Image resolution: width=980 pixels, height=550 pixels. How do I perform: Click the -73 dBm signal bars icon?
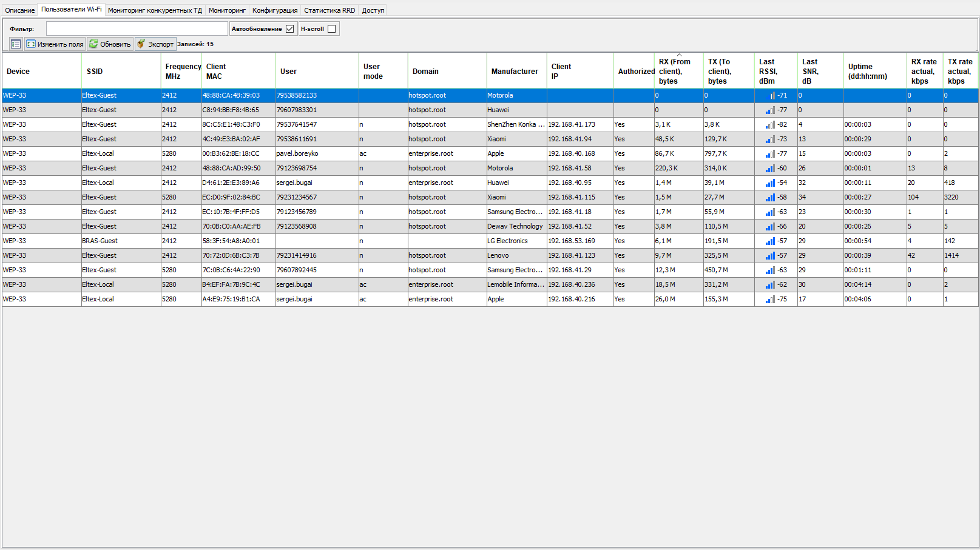click(x=770, y=139)
